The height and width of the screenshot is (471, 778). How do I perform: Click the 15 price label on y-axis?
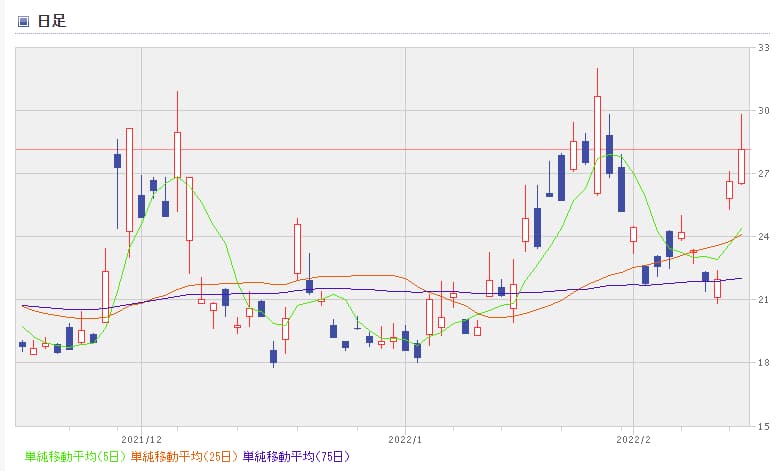tap(763, 426)
